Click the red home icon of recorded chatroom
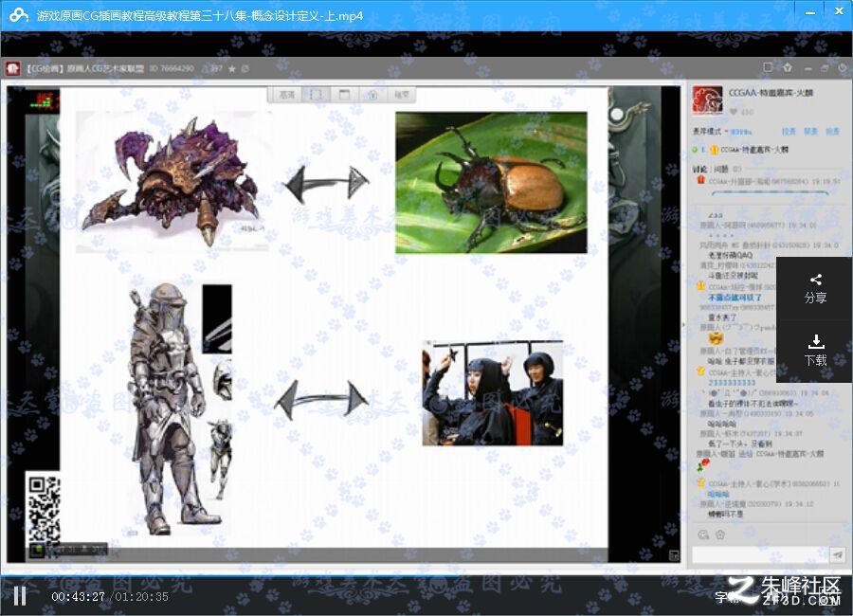 [13, 68]
